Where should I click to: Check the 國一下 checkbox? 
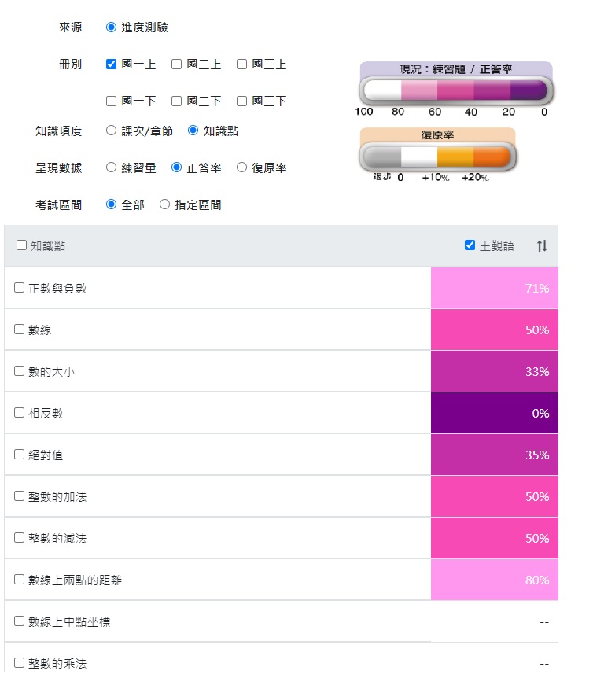tap(110, 101)
